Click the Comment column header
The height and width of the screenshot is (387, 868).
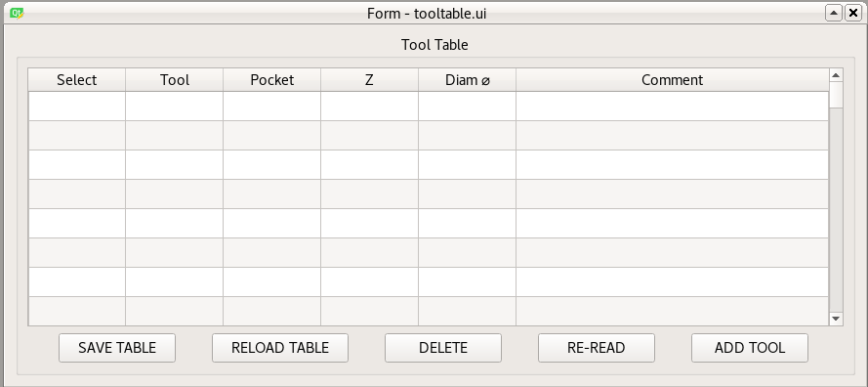click(672, 80)
